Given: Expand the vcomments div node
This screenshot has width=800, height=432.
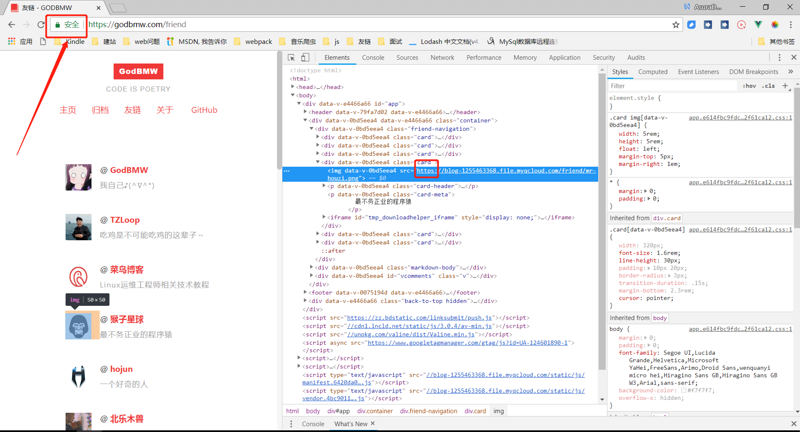Looking at the screenshot, I should click(x=311, y=276).
